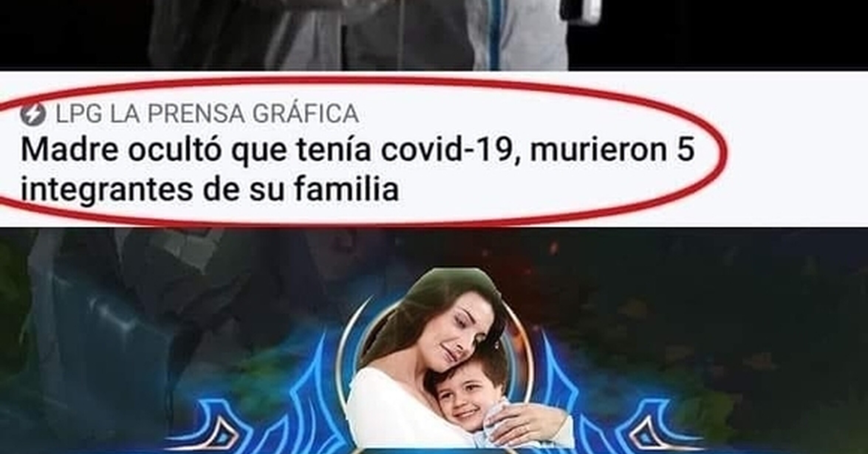The image size is (868, 454).
Task: Tap the lightning bolt instant article icon
Action: 33,114
